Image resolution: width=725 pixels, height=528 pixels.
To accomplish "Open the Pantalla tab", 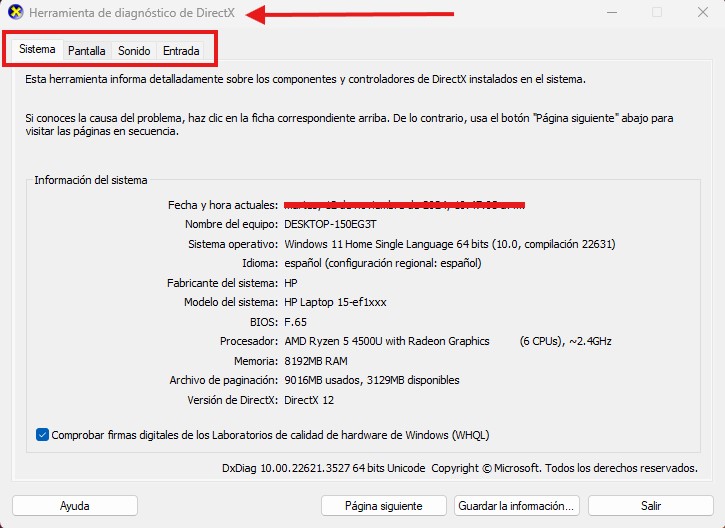I will coord(86,50).
